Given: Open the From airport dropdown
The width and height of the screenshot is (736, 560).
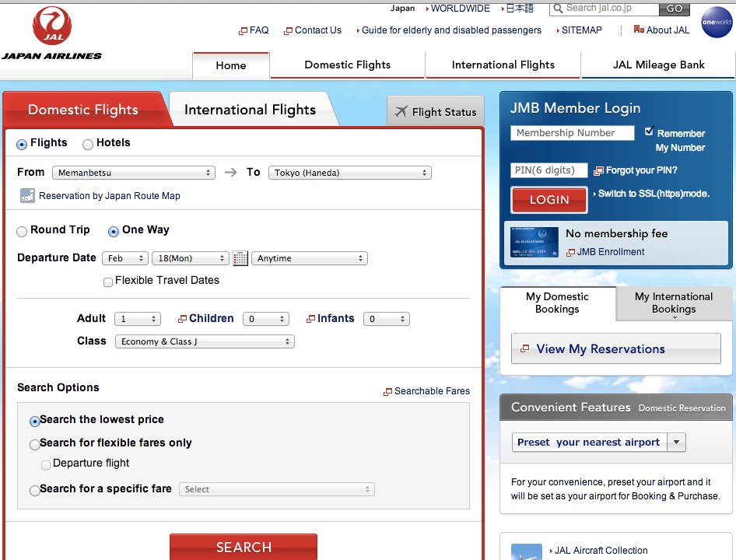Looking at the screenshot, I should tap(134, 173).
